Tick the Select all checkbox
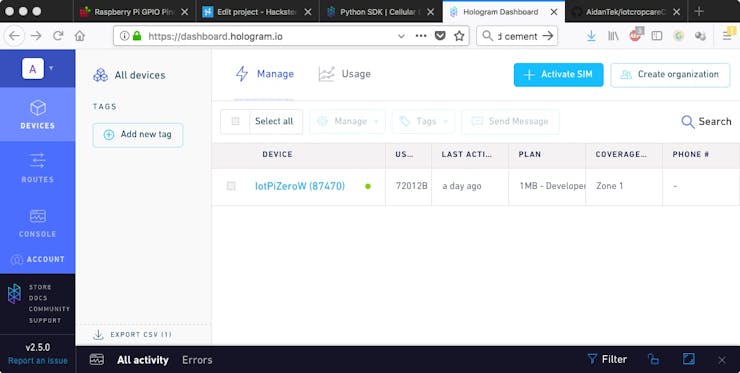 click(235, 121)
